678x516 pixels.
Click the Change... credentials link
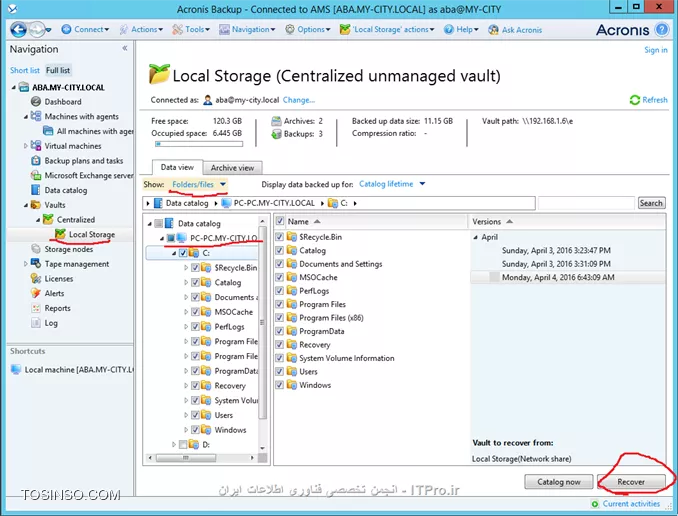pos(299,100)
